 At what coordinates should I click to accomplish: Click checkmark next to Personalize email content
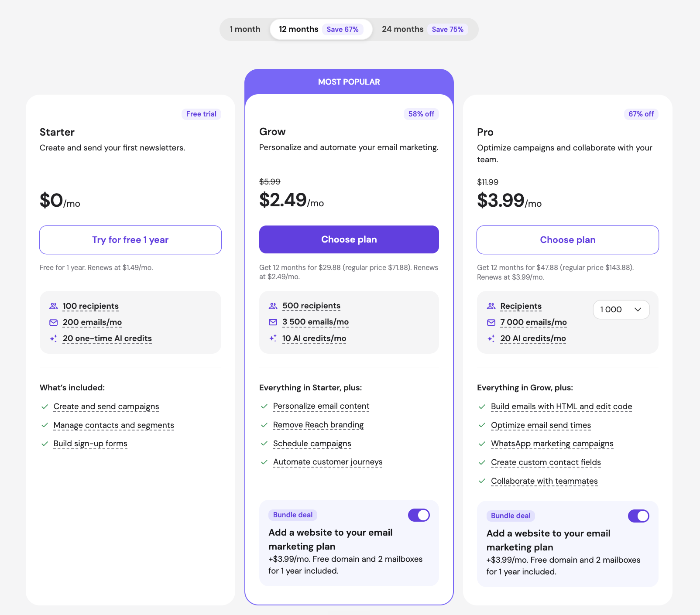point(264,406)
